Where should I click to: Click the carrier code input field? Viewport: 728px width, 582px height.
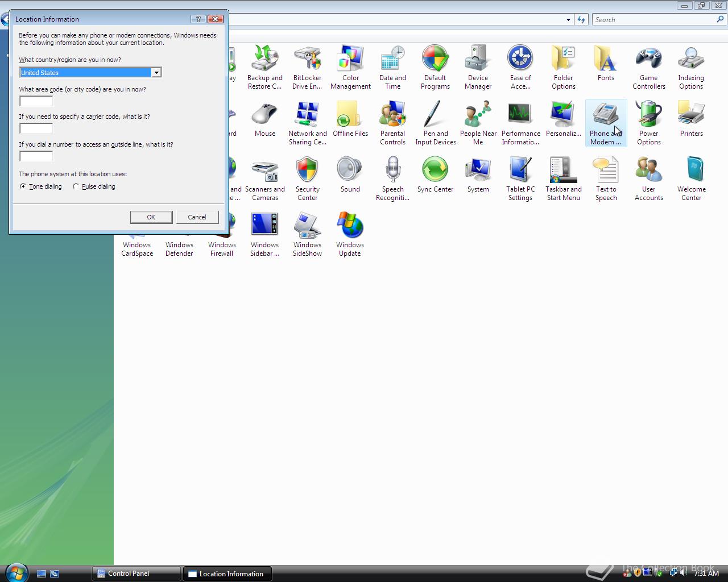[36, 128]
